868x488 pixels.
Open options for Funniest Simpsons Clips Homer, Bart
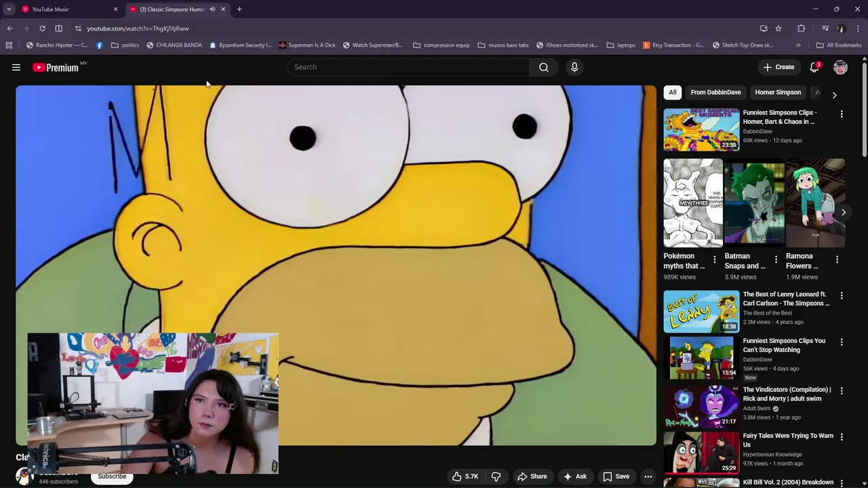842,114
